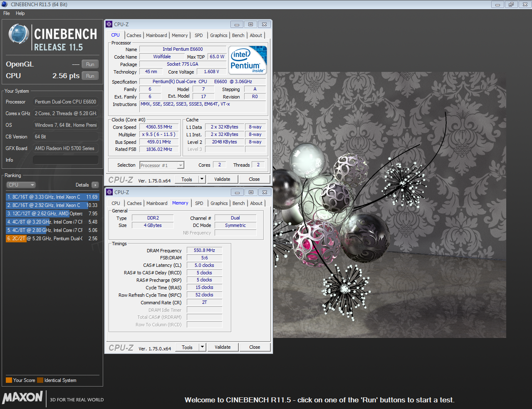Click Close button in lower CPU-Z
Image resolution: width=532 pixels, height=409 pixels.
coord(255,347)
